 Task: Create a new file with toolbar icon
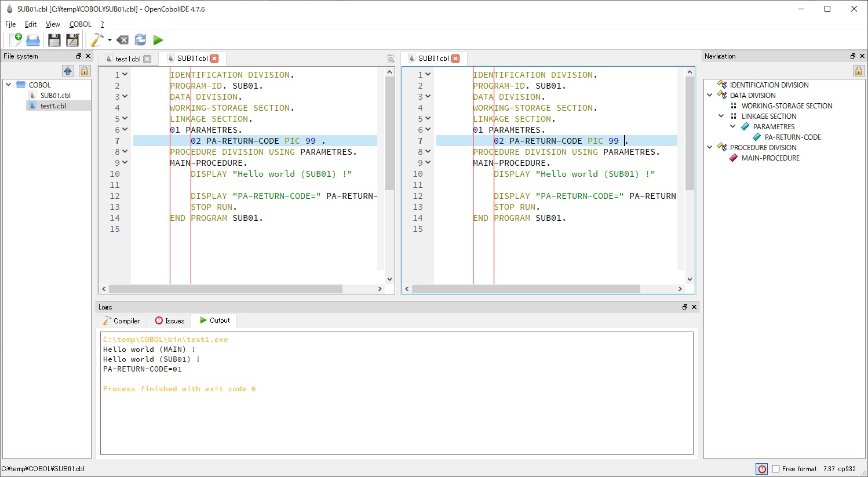(15, 39)
